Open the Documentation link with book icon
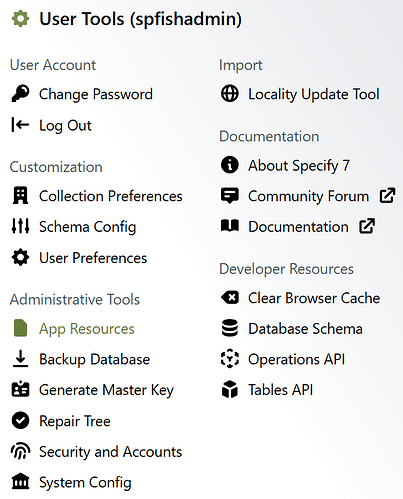Viewport: 403px width, 499px height. [298, 227]
